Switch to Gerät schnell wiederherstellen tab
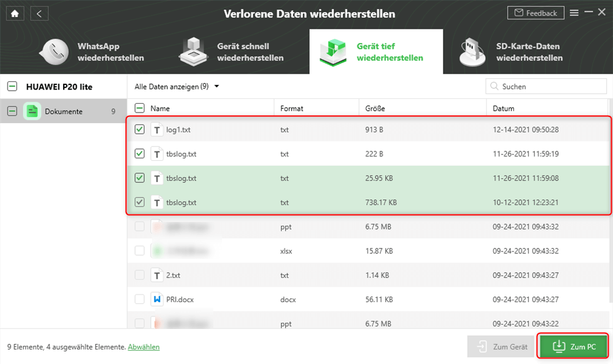The width and height of the screenshot is (613, 364). 231,52
